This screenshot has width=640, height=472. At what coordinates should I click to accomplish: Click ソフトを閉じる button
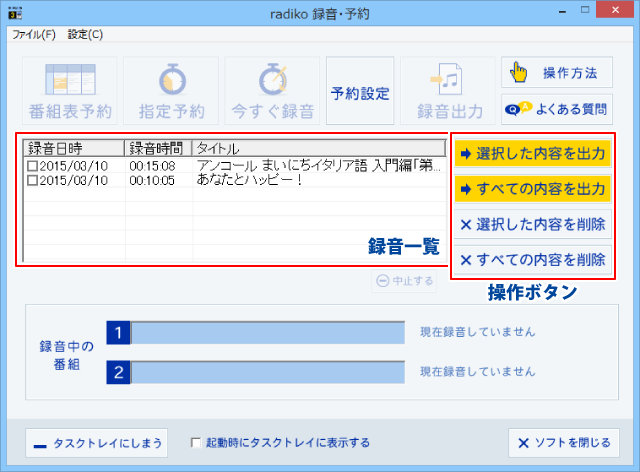[x=564, y=443]
